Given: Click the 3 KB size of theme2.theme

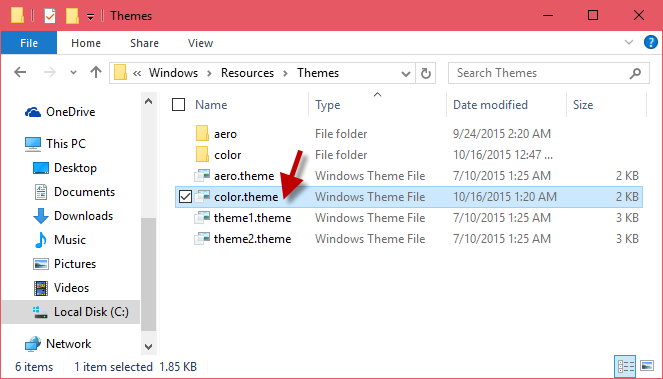Looking at the screenshot, I should (627, 239).
